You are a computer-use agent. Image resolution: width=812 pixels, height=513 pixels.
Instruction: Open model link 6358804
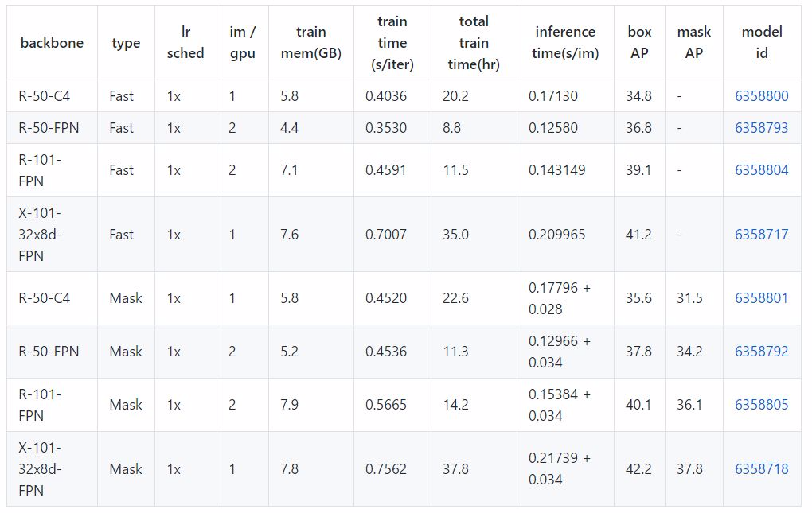(x=761, y=170)
